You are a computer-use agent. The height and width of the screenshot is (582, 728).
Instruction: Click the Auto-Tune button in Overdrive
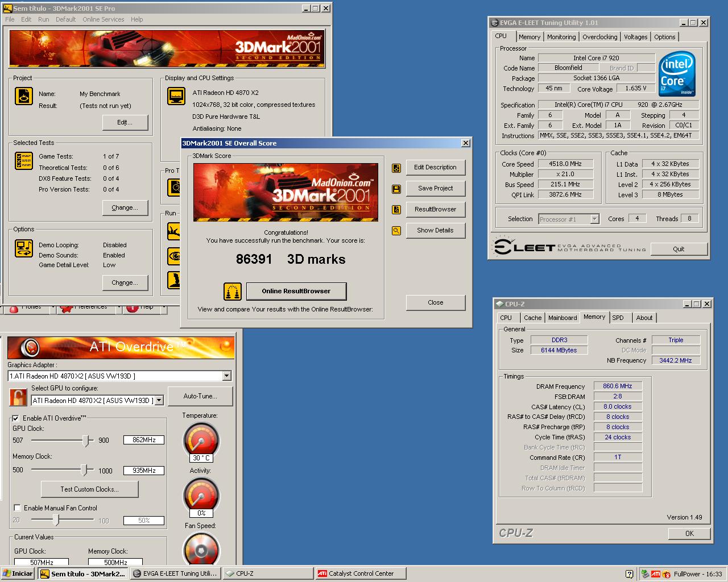[200, 396]
